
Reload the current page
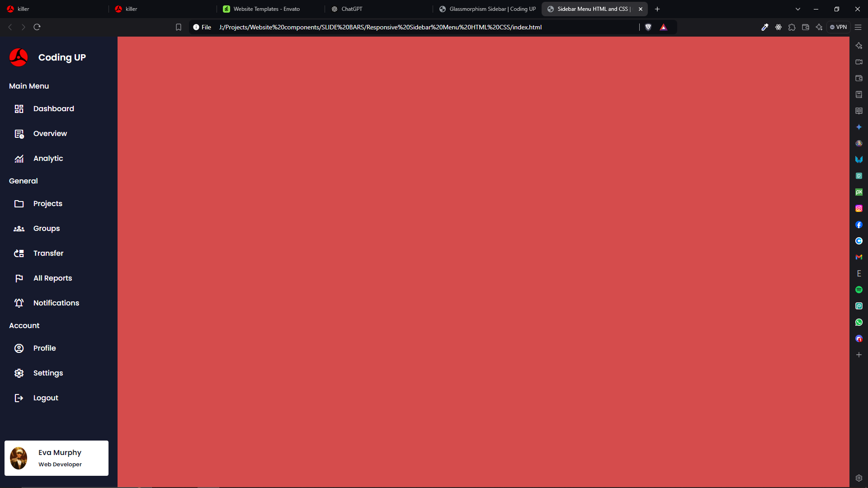pos(37,27)
